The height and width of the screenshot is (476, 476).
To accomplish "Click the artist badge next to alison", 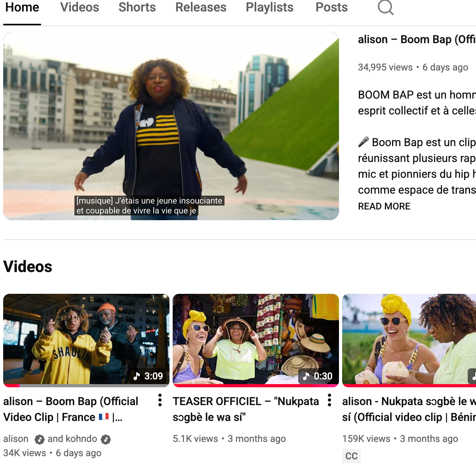I will [39, 439].
